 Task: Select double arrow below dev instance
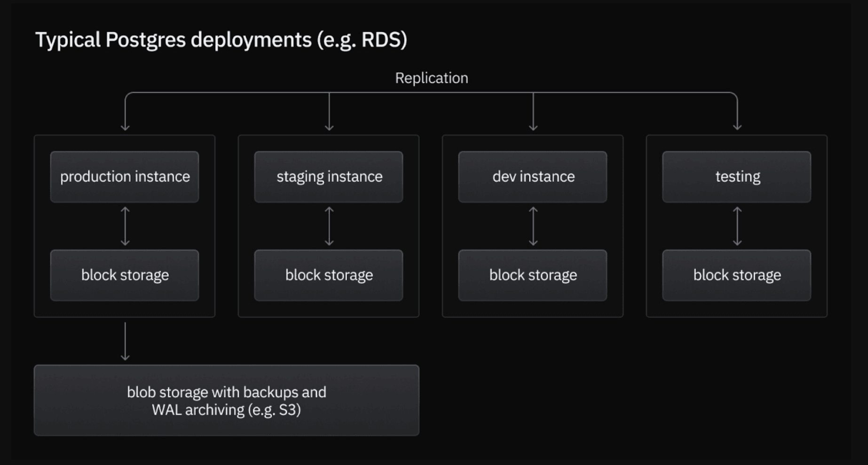pos(533,226)
